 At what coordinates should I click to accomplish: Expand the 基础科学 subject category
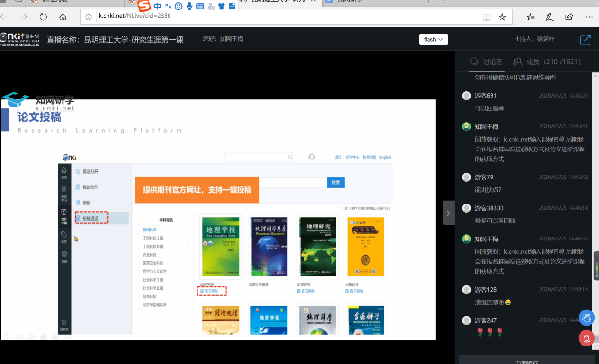(x=166, y=230)
